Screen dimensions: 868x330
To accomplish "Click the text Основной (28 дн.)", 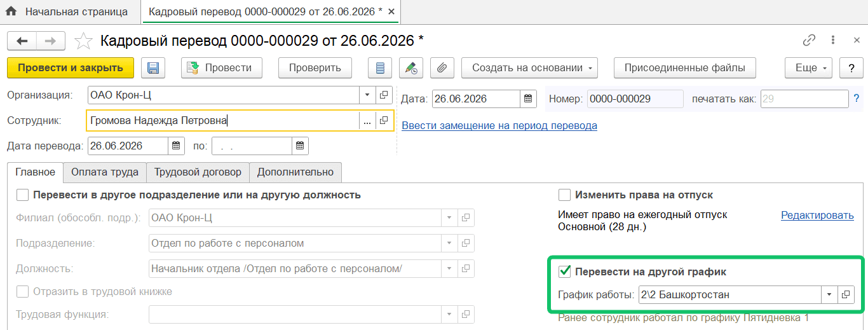I will pyautogui.click(x=601, y=226).
